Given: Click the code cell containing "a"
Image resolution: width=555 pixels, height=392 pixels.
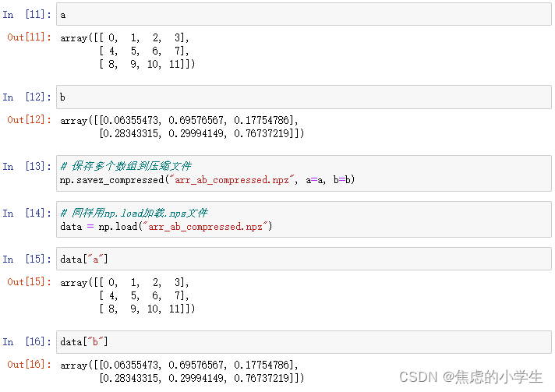Looking at the screenshot, I should (304, 15).
